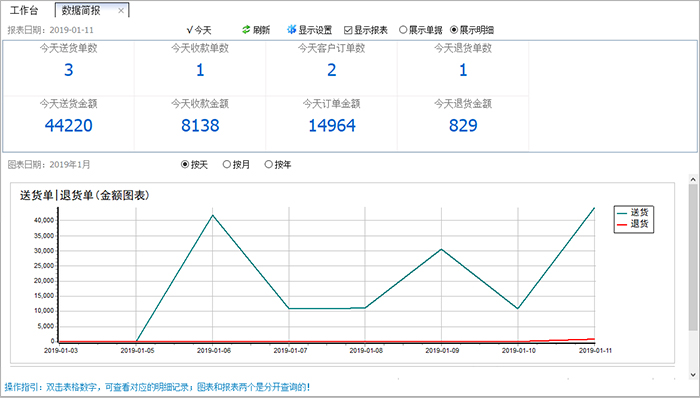Image resolution: width=700 pixels, height=398 pixels.
Task: Click the payment amount 8138
Action: pyautogui.click(x=200, y=125)
